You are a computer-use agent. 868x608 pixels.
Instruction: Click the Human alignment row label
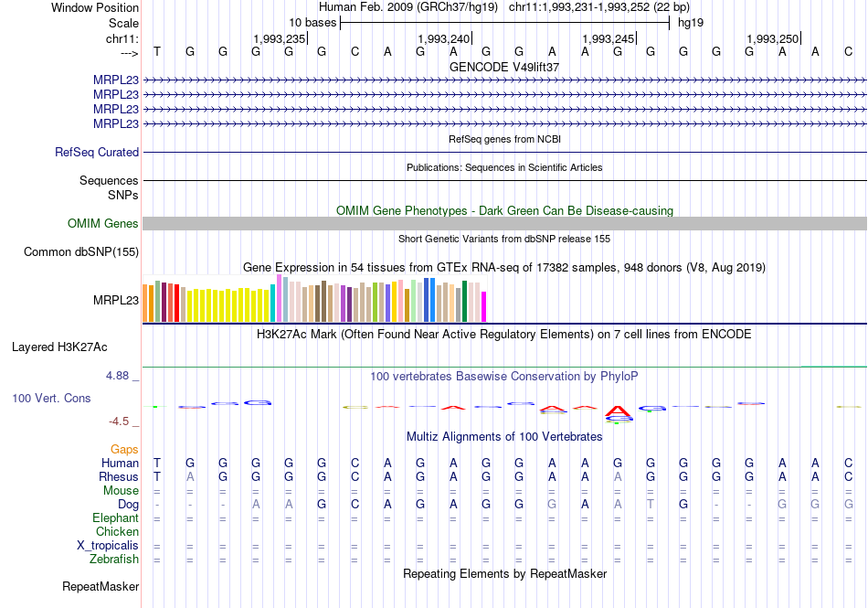click(x=120, y=463)
